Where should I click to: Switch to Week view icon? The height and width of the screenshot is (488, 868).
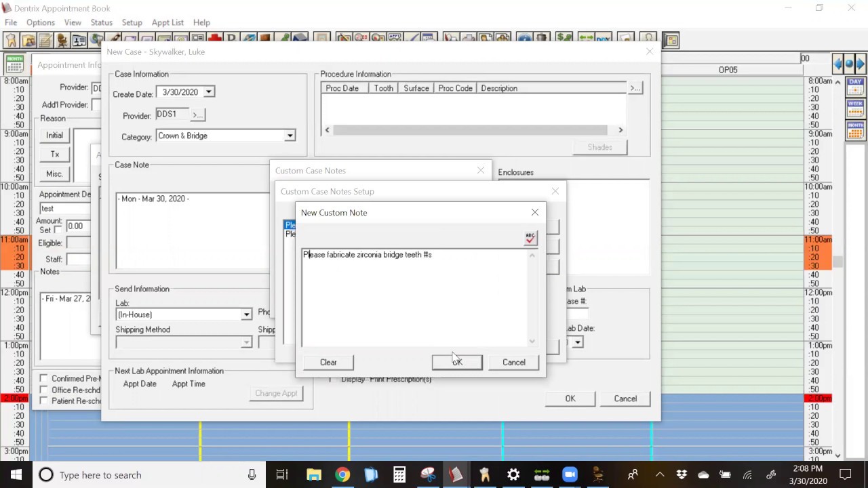pyautogui.click(x=855, y=108)
